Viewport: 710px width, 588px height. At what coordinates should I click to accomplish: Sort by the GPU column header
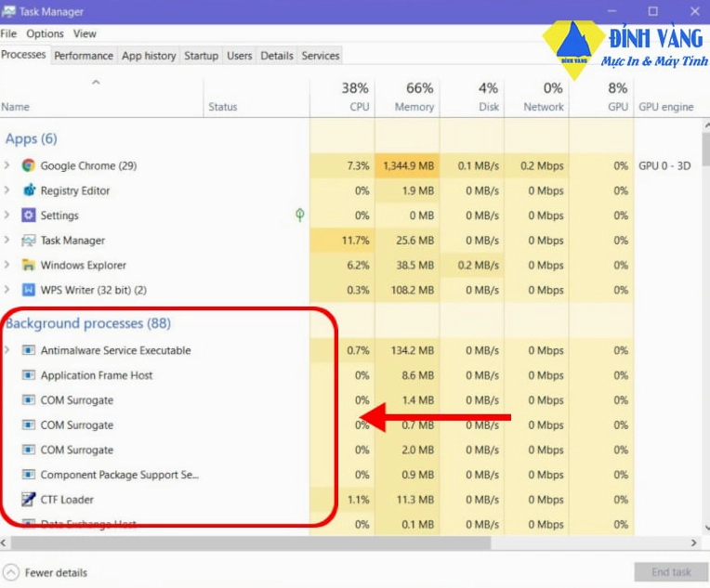click(601, 98)
